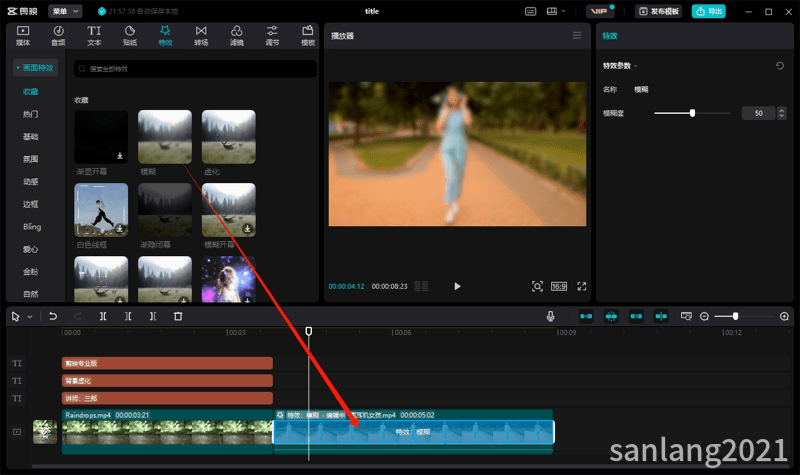Click the focus frame icon in player
This screenshot has width=800, height=475.
pyautogui.click(x=537, y=286)
